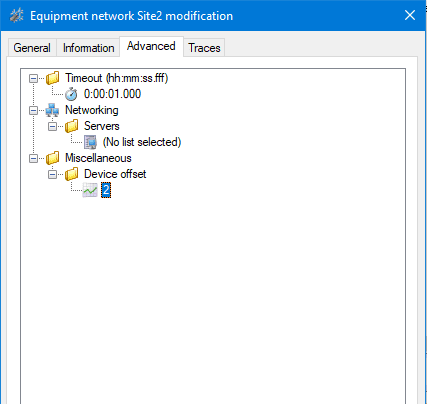Image resolution: width=427 pixels, height=404 pixels.
Task: Select the 0:00:01.000 timeout value
Action: point(112,94)
